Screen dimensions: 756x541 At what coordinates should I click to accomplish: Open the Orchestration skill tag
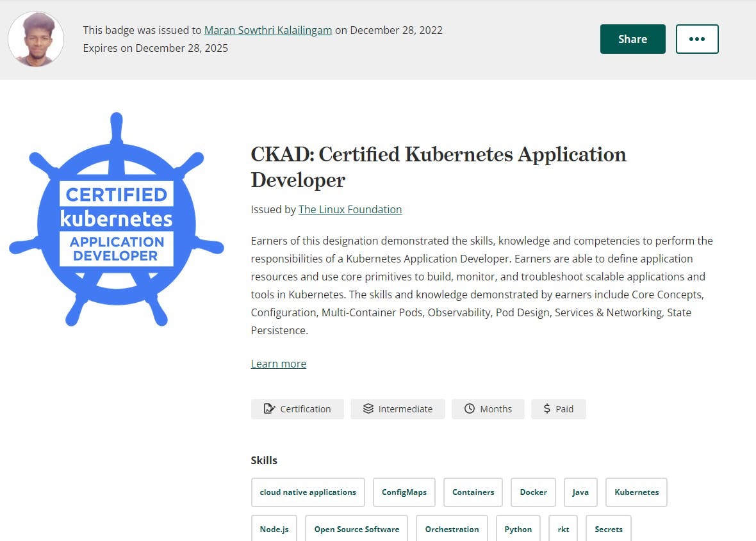452,528
